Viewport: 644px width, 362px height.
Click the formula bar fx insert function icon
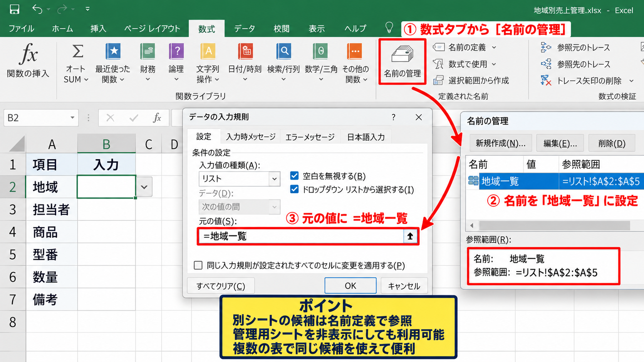pyautogui.click(x=157, y=118)
